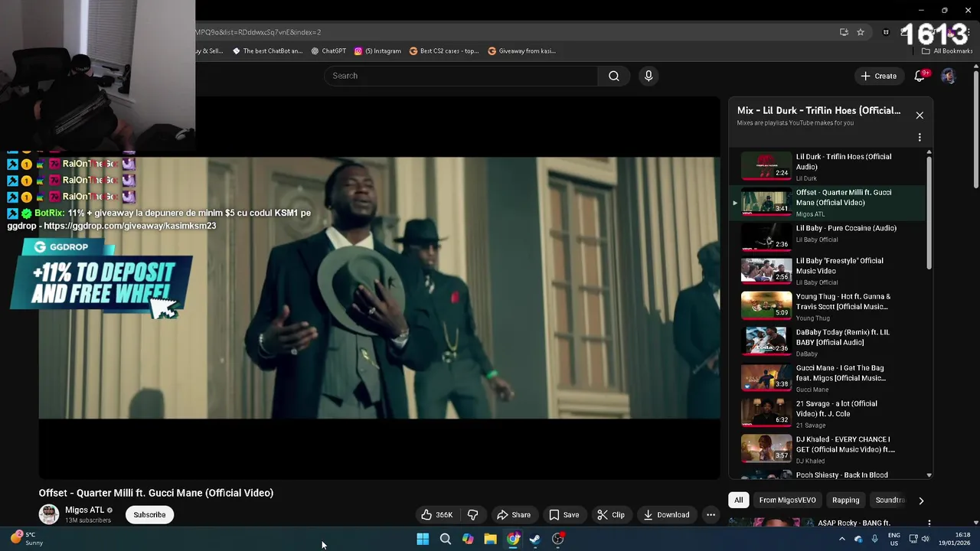Play Lil Durk Triflin Hoes from the playlist
This screenshot has height=551, width=980.
pyautogui.click(x=828, y=166)
